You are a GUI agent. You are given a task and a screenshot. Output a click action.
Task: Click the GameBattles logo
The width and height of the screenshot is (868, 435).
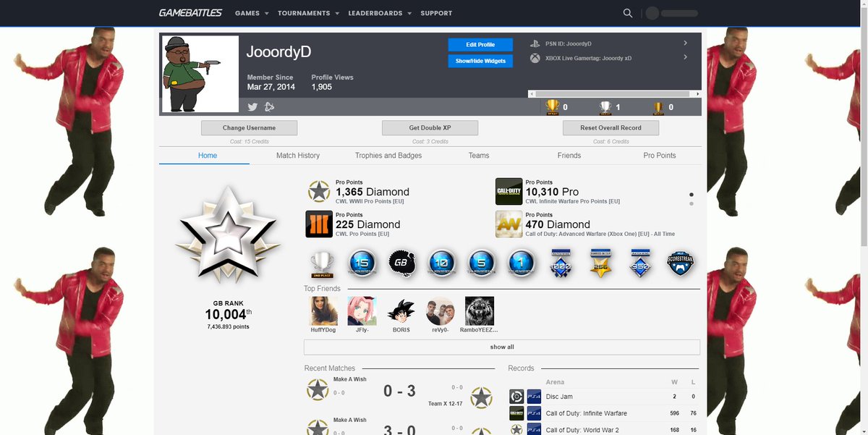pos(192,13)
